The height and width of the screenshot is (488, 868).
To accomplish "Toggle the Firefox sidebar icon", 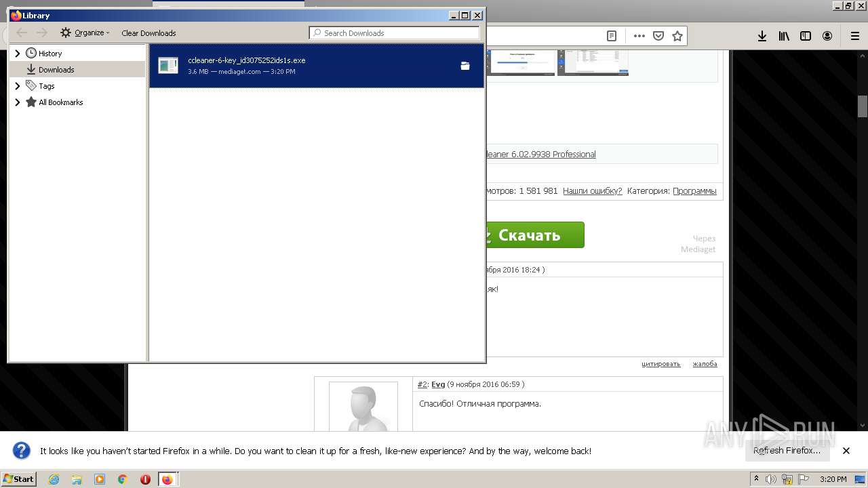I will (x=806, y=36).
